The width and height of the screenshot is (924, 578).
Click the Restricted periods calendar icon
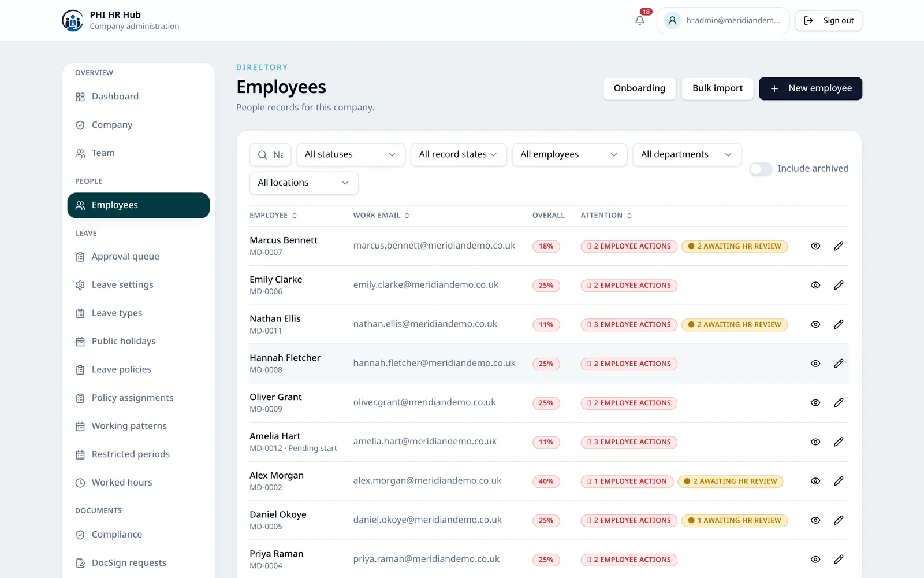pos(80,455)
